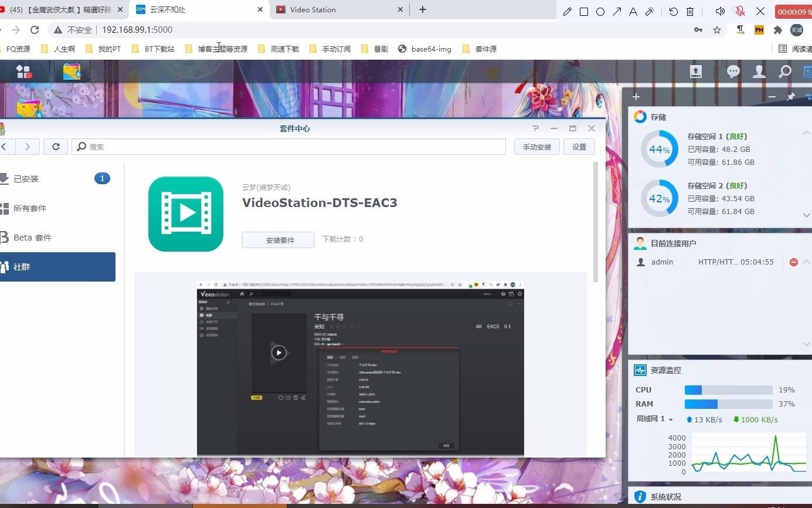The height and width of the screenshot is (508, 812).
Task: Select 已安装 in the sidebar
Action: [57, 179]
